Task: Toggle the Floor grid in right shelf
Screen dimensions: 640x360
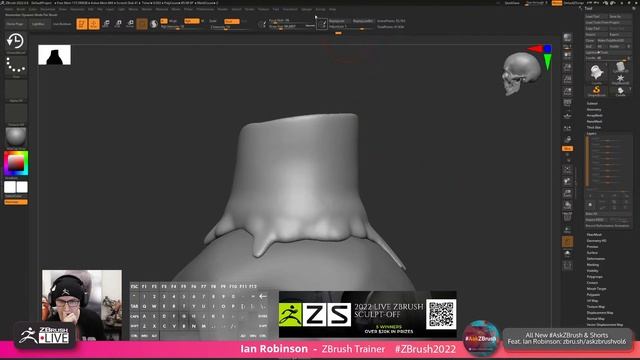Action: click(567, 116)
